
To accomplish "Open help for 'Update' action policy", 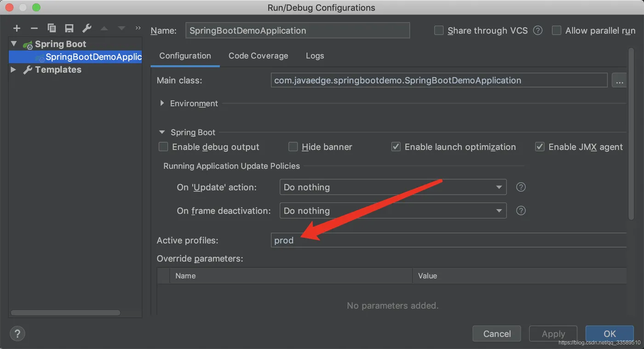I will coord(521,187).
